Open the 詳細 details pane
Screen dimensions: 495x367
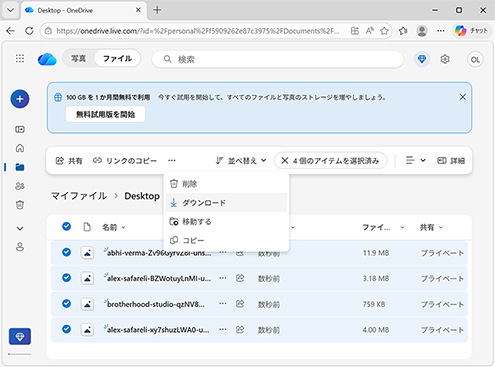[x=451, y=161]
